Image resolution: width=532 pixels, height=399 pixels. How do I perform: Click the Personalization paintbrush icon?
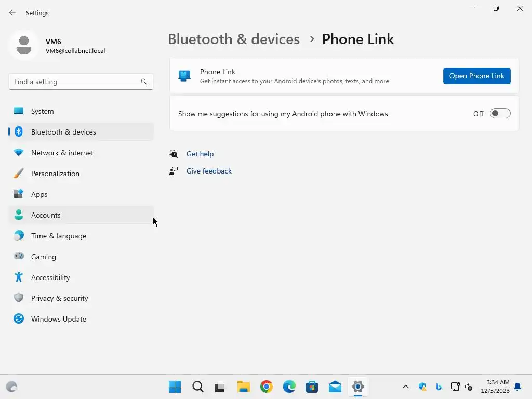pyautogui.click(x=19, y=174)
